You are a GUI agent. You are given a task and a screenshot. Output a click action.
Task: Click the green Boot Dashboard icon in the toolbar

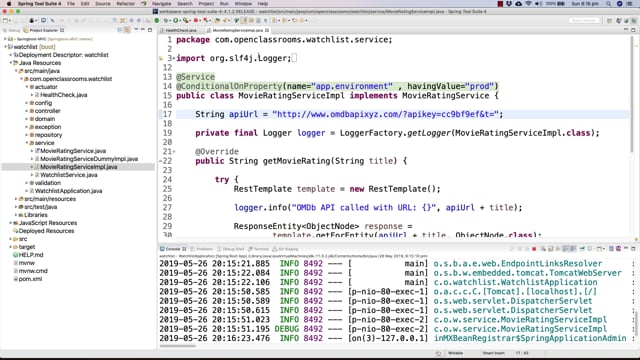coord(157,20)
